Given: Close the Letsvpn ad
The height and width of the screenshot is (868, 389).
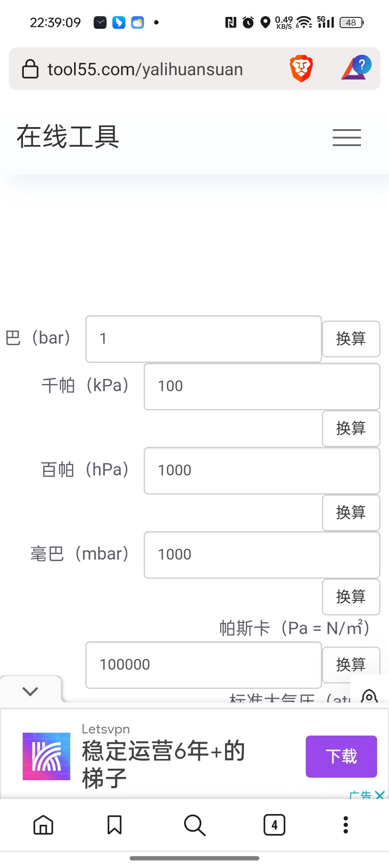Looking at the screenshot, I should [x=380, y=795].
